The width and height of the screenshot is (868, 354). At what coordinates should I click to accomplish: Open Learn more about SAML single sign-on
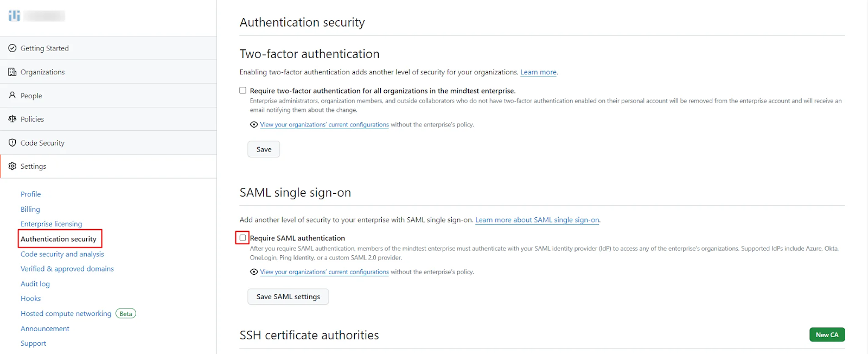[x=537, y=220]
